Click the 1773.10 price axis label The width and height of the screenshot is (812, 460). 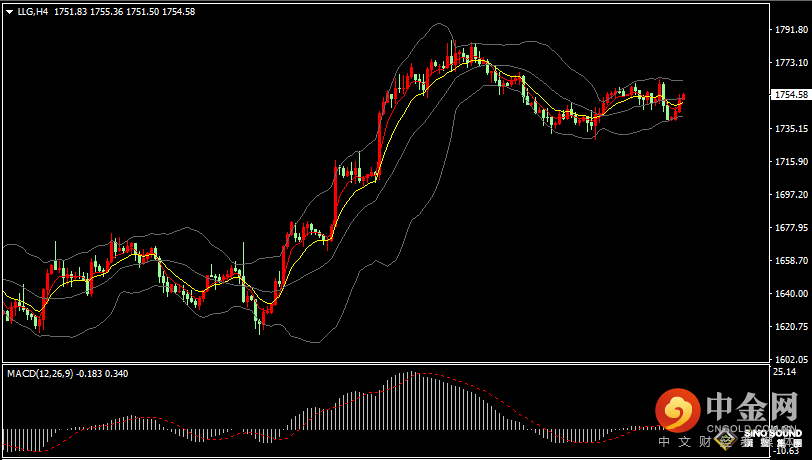click(x=791, y=63)
